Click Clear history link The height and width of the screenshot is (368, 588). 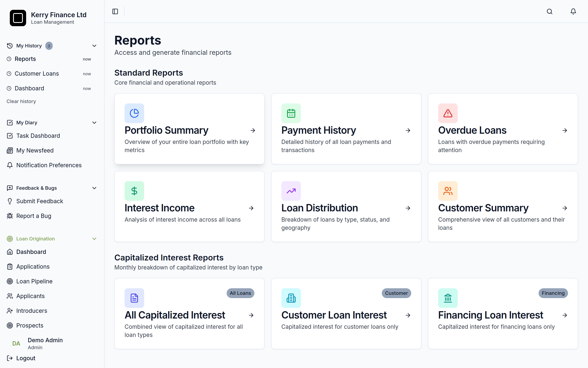point(21,101)
